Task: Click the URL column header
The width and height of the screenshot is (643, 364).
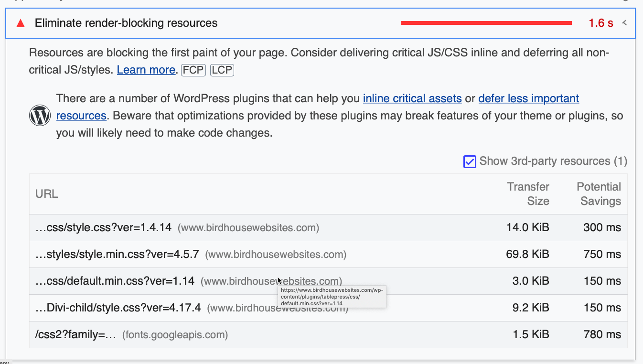Action: point(46,193)
